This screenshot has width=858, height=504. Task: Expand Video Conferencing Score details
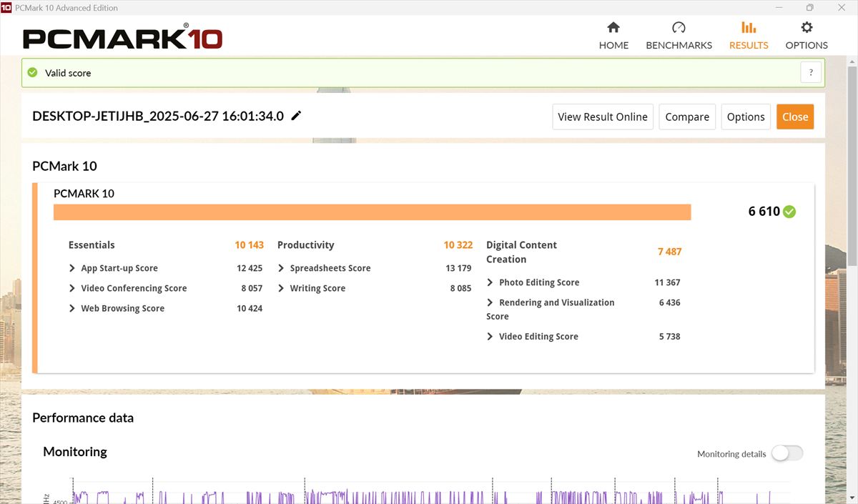(72, 288)
